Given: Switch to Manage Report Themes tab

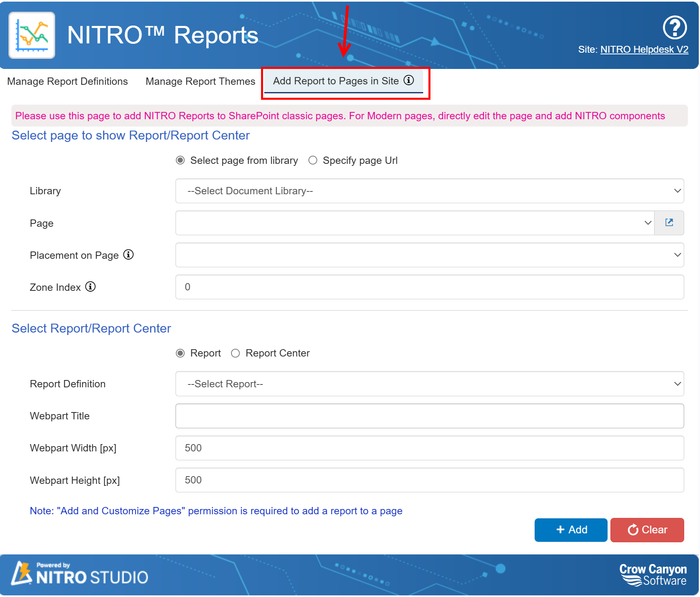Looking at the screenshot, I should click(x=200, y=82).
